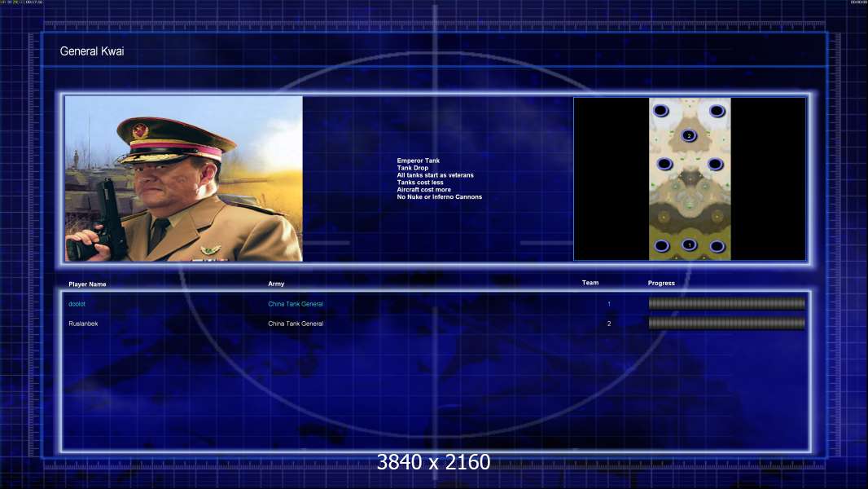This screenshot has height=489, width=868.
Task: Click player name 'Ruslanbek'
Action: [83, 324]
